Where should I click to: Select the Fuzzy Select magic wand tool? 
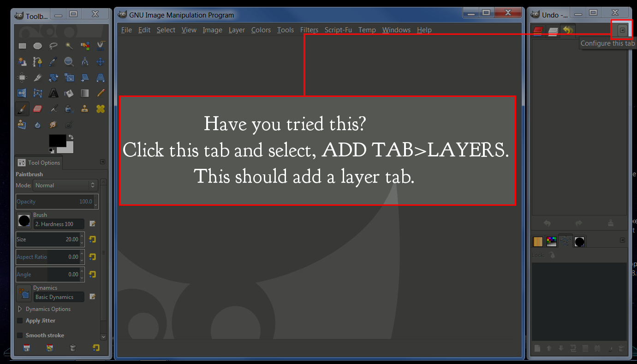pyautogui.click(x=69, y=46)
